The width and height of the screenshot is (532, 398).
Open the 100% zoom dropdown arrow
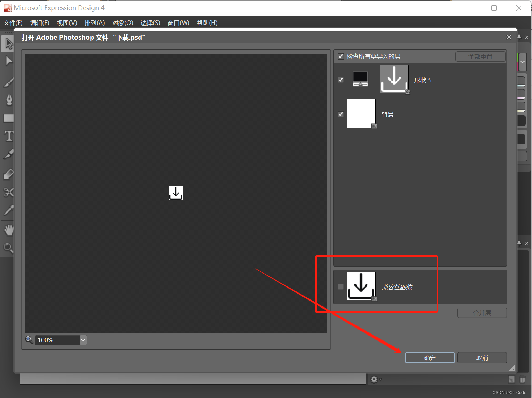[83, 340]
